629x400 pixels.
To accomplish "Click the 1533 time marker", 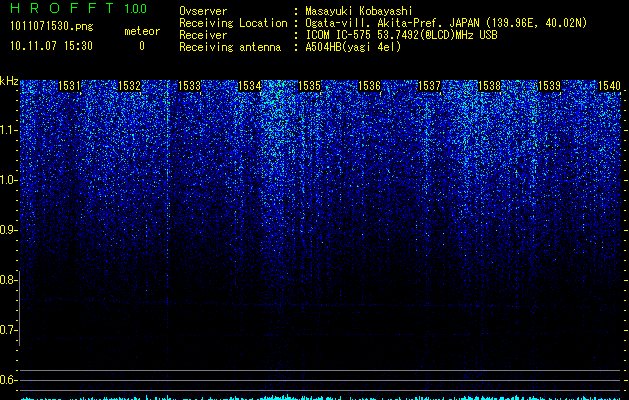I will [x=189, y=86].
